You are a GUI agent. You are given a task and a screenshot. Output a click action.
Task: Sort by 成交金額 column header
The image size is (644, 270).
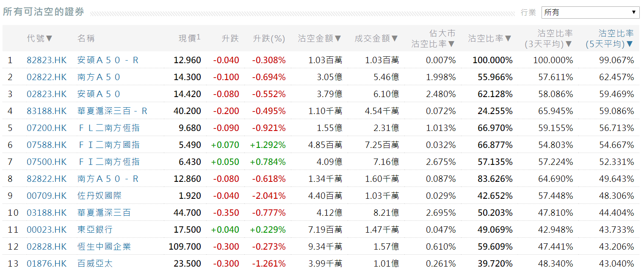tap(376, 38)
